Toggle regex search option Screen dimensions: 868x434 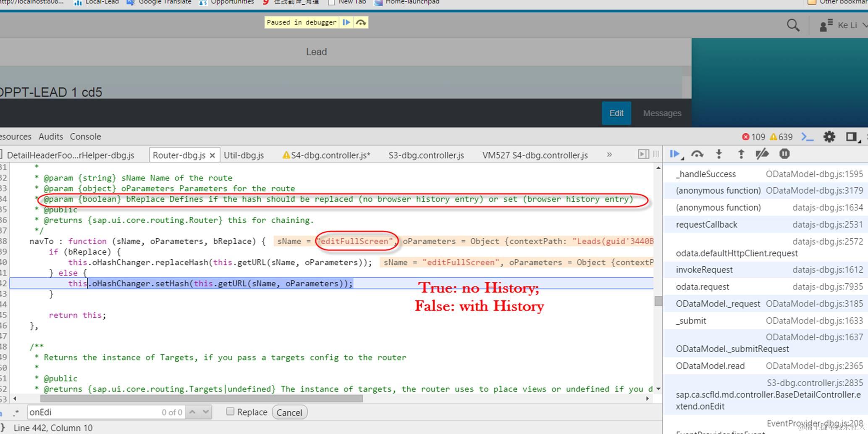coord(16,412)
